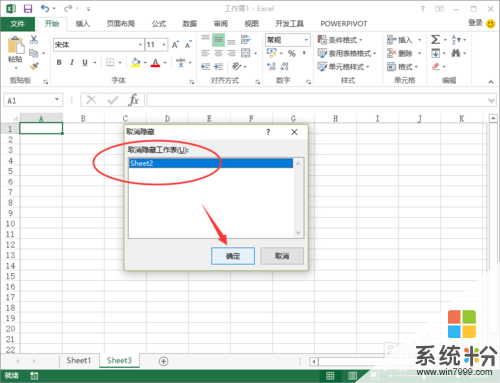Decrease font size with smaller A
Screen dimensions: 500x383
pos(188,45)
